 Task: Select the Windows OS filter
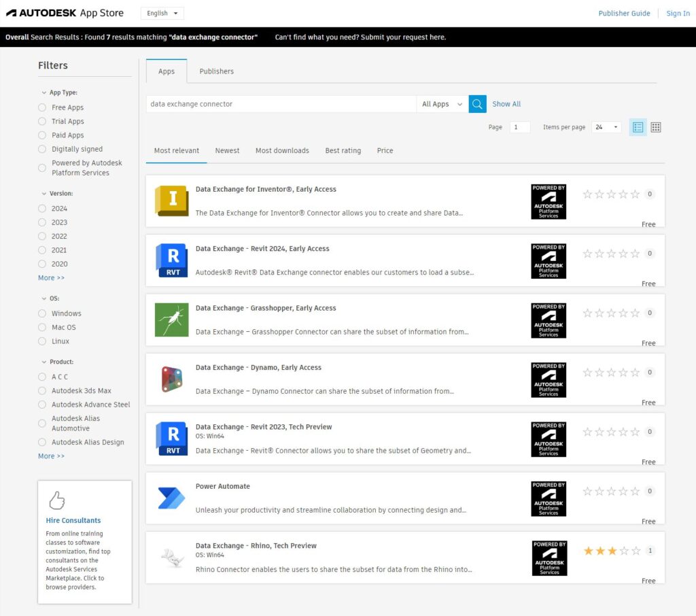click(x=42, y=313)
